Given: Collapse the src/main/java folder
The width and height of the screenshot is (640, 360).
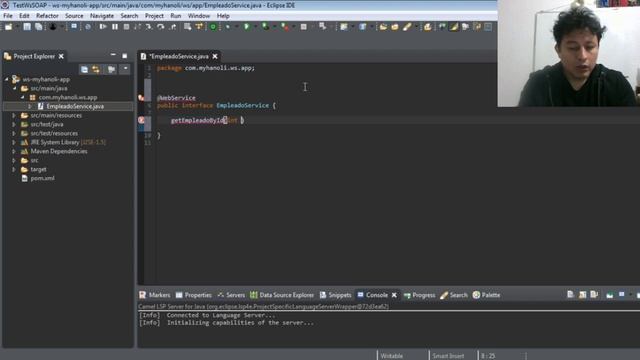Looking at the screenshot, I should tap(15, 88).
